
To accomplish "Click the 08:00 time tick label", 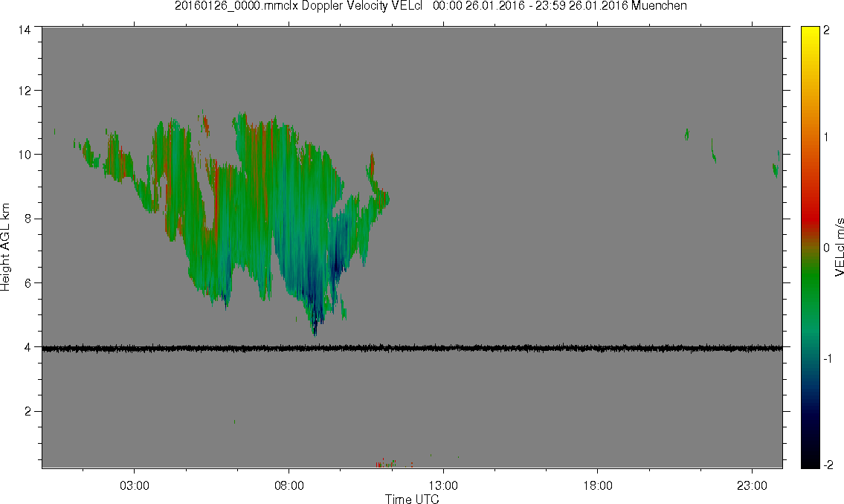I will coord(289,485).
